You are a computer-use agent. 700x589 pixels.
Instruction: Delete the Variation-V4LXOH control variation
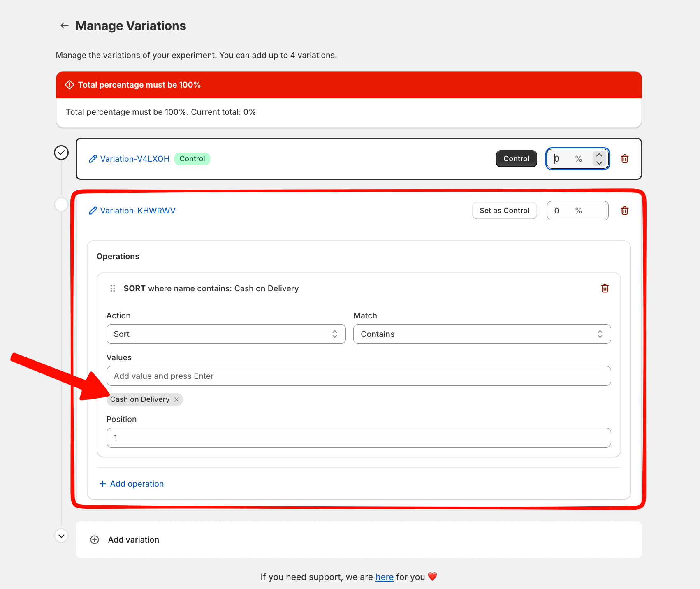tap(624, 159)
